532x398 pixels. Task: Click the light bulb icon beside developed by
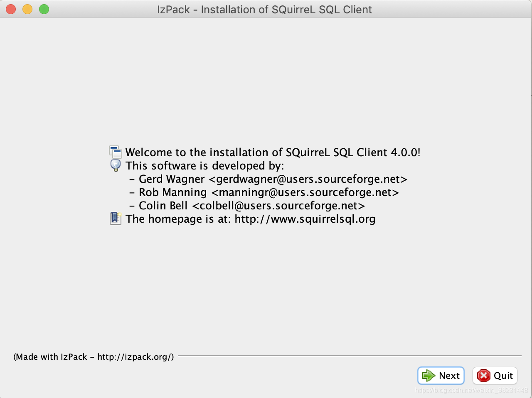tap(115, 165)
